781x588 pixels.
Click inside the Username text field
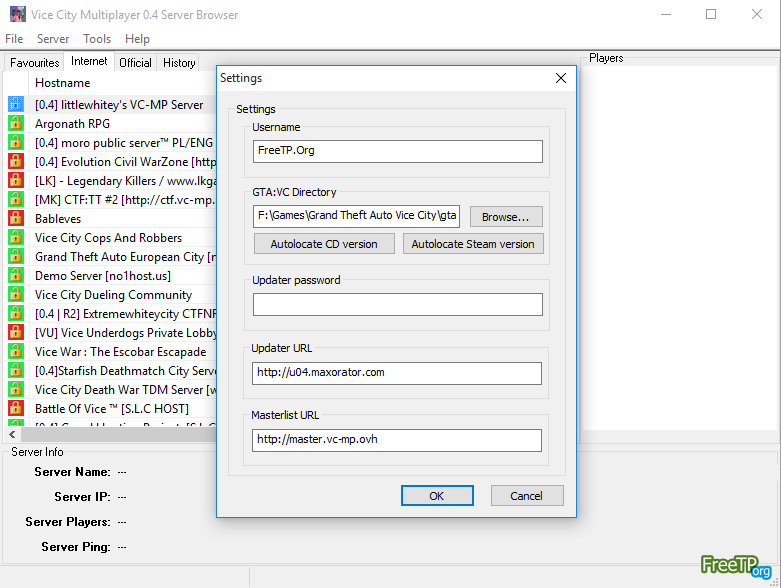tap(397, 151)
